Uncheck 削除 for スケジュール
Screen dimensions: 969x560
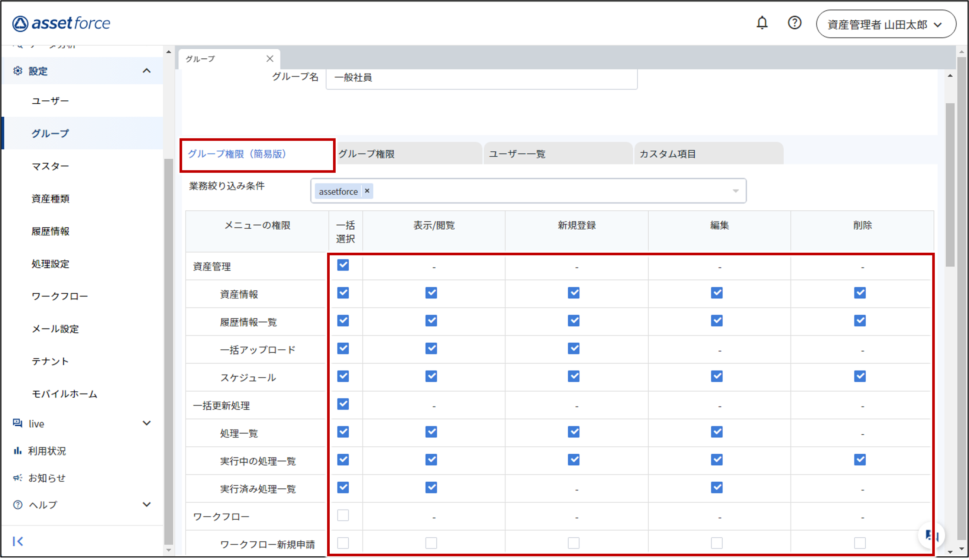coord(860,376)
